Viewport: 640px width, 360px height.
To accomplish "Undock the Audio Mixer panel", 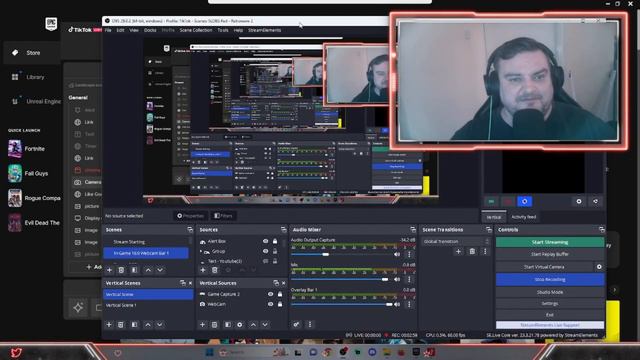I will 413,230.
